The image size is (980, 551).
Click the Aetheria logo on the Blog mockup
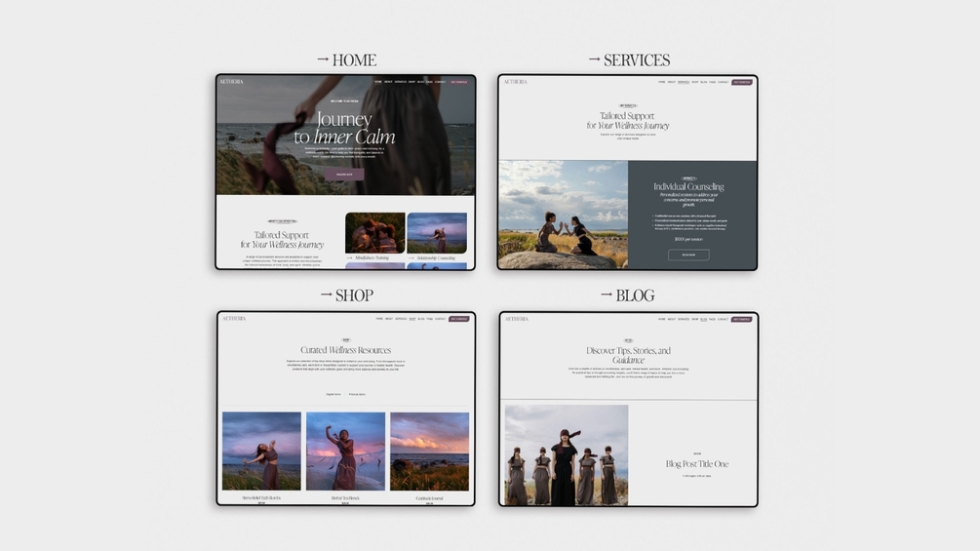click(x=517, y=319)
